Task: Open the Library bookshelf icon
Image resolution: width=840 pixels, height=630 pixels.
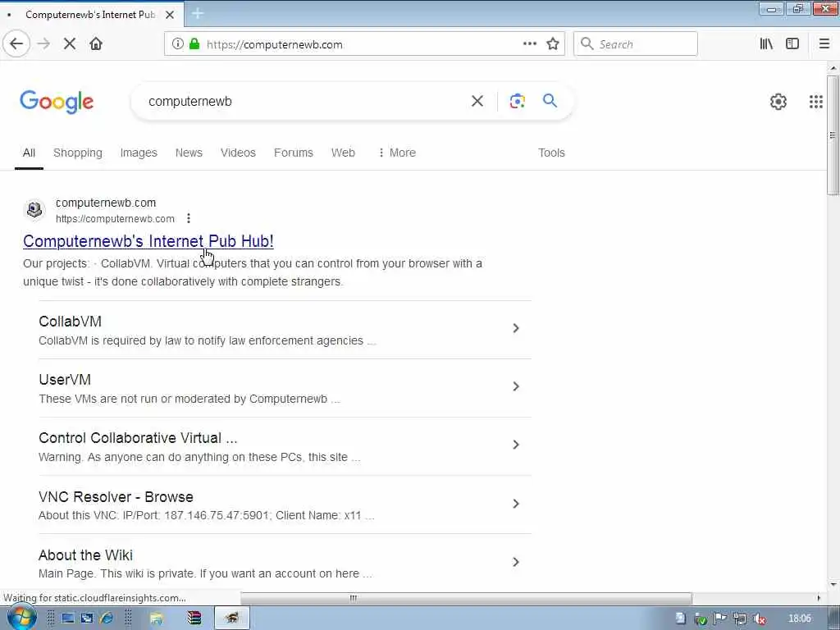Action: point(766,44)
